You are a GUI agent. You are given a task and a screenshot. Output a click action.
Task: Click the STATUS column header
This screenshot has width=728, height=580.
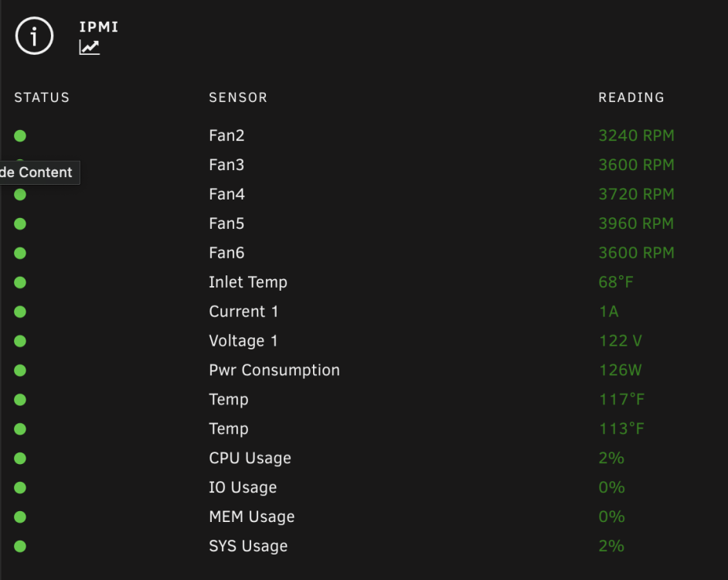pos(42,97)
